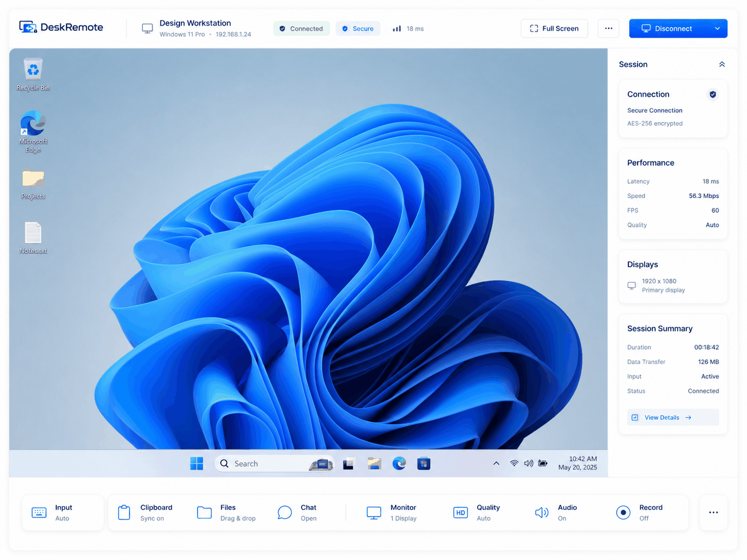Click the Duration value 00:18:42
Viewport: 747px width, 560px height.
pos(706,348)
